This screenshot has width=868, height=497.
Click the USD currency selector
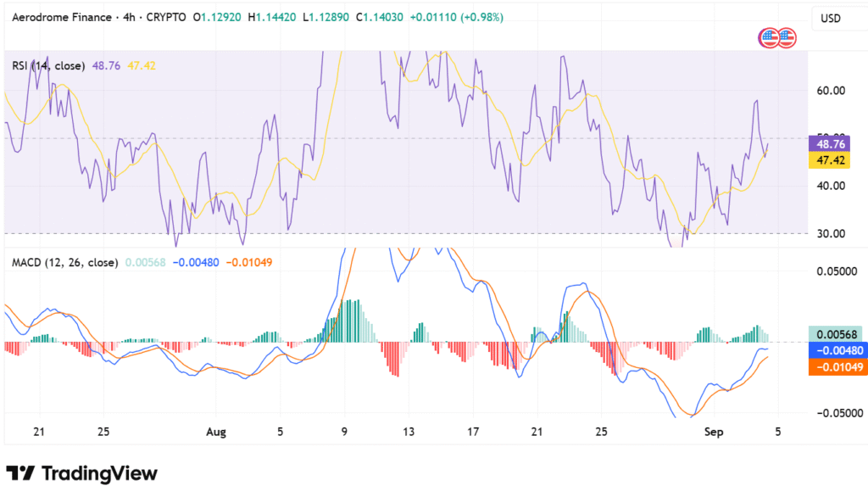pyautogui.click(x=831, y=19)
